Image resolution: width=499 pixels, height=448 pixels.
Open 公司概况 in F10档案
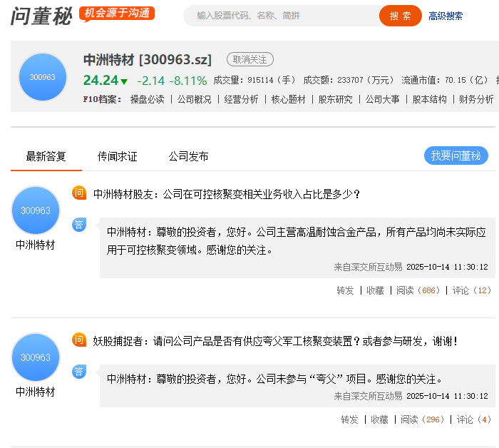pos(194,99)
